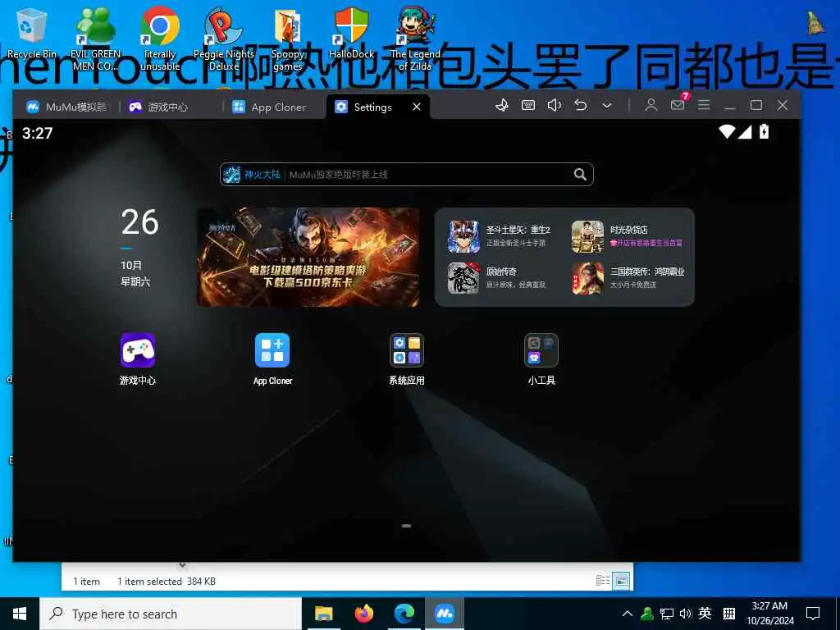Screen dimensions: 840x630
Task: Click the green person tray icon
Action: click(646, 614)
